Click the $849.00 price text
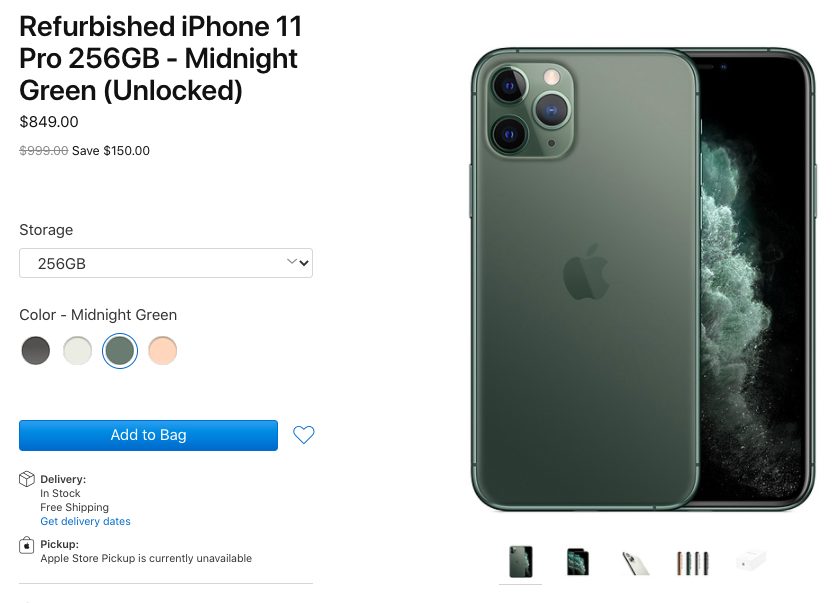 49,122
